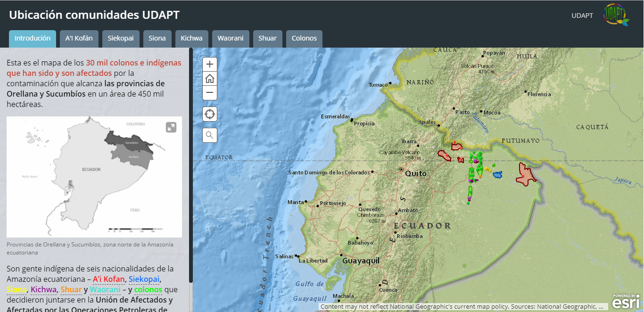Click the side panel vertical scrollbar
Image resolution: width=644 pixels, height=312 pixels.
pos(191,165)
